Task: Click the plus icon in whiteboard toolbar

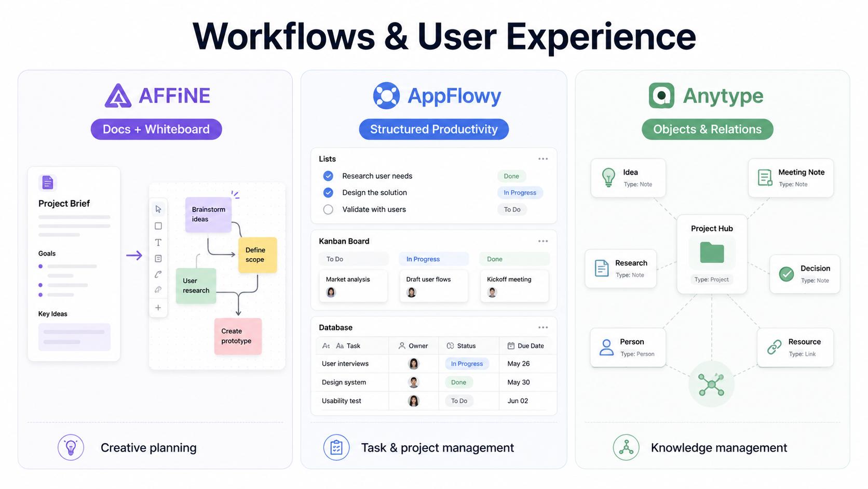Action: pyautogui.click(x=158, y=308)
